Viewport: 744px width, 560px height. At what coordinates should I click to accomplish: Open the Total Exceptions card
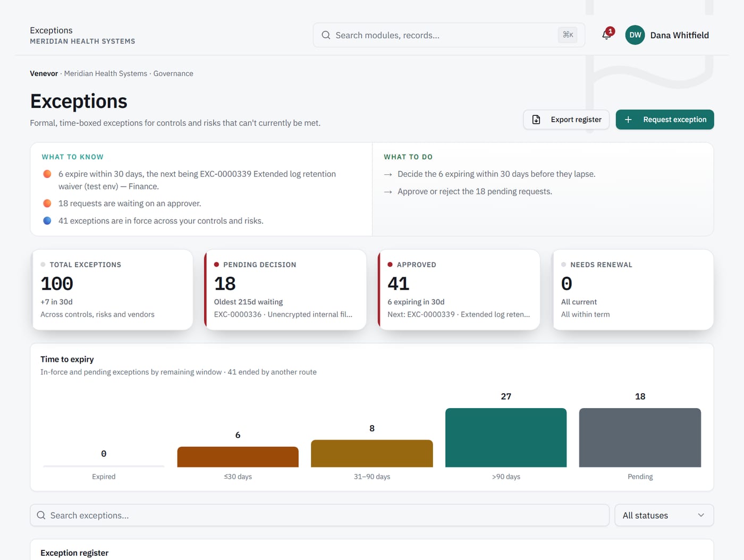coord(112,290)
